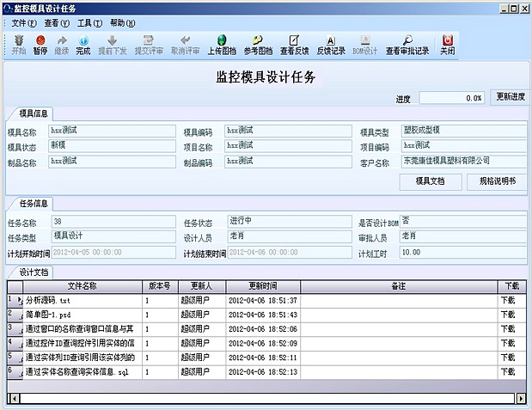
Task: Click the 查看反馈 view feedback icon
Action: [294, 44]
